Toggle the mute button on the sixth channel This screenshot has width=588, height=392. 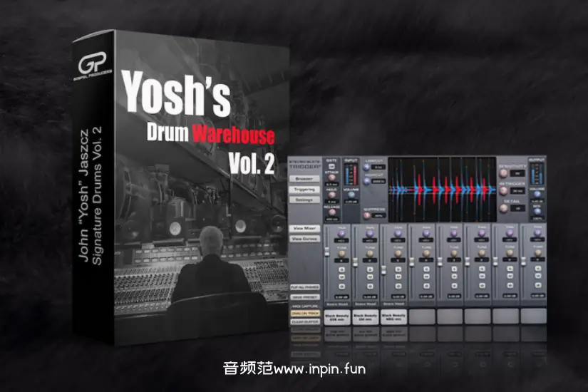pos(483,277)
